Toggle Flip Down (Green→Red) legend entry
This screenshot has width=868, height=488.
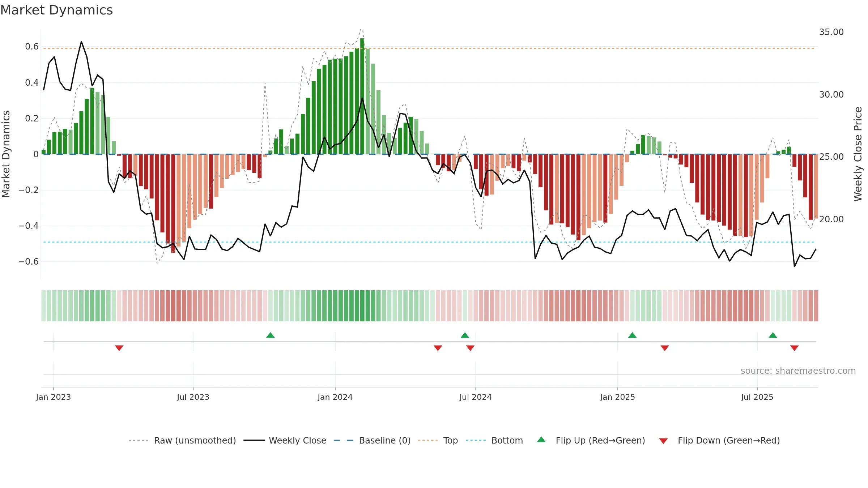[719, 440]
